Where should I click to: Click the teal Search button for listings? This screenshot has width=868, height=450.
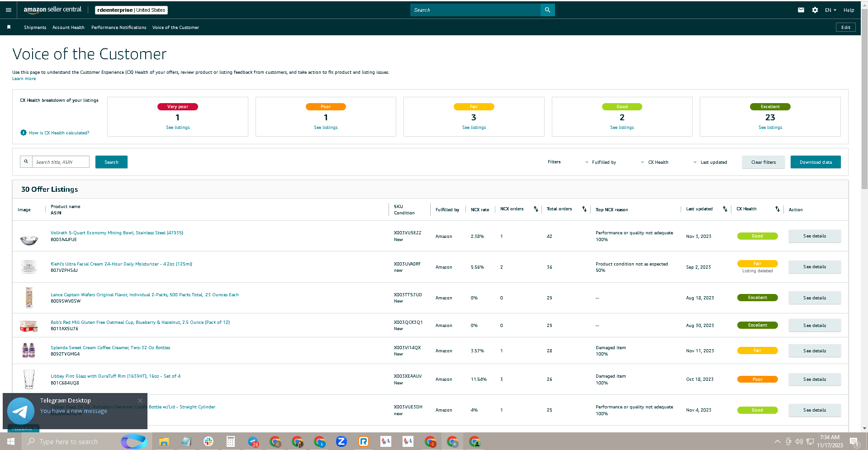pyautogui.click(x=111, y=162)
